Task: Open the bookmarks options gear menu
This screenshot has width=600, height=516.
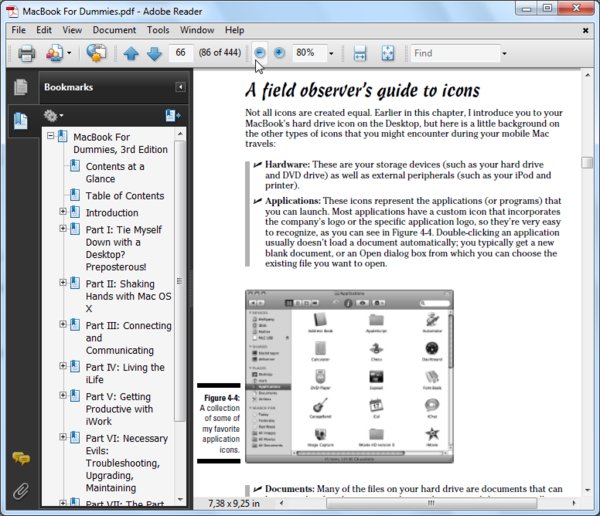Action: coord(53,115)
